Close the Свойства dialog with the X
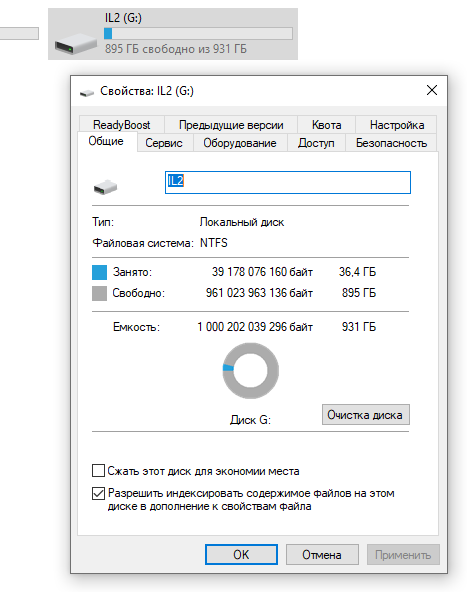 [432, 90]
